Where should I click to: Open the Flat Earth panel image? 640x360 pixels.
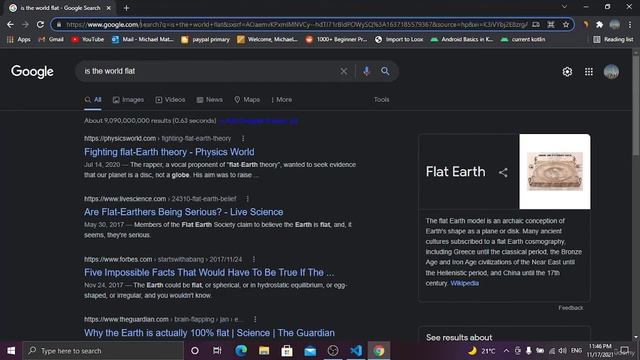555,171
